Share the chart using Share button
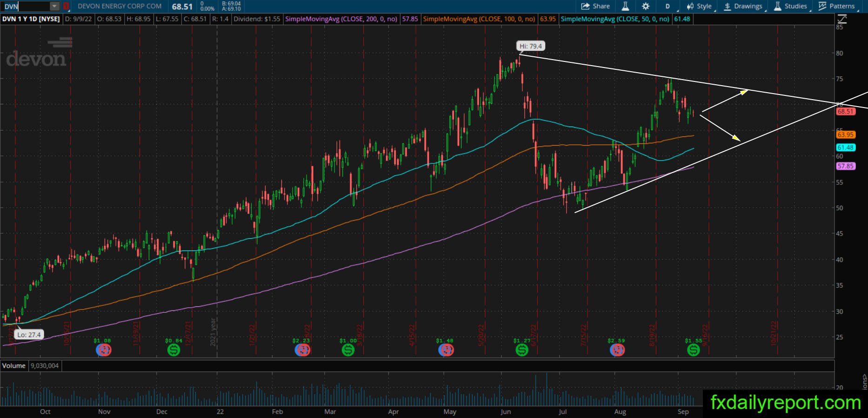The width and height of the screenshot is (868, 418). tap(596, 6)
